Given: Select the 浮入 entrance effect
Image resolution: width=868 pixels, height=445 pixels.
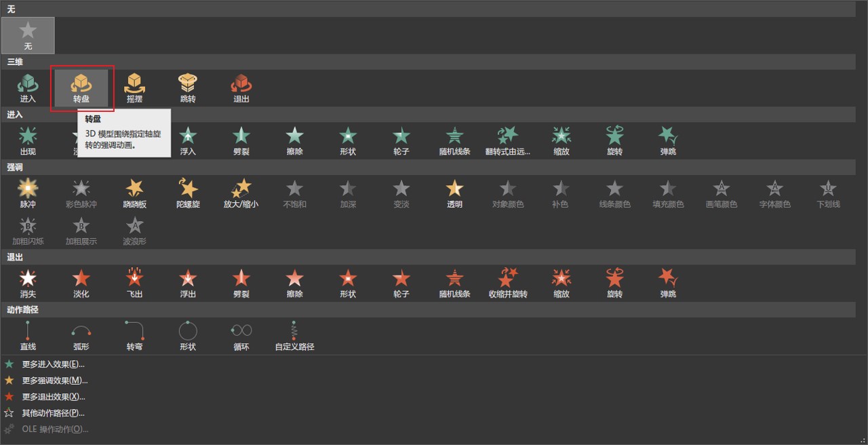Looking at the screenshot, I should pos(188,140).
